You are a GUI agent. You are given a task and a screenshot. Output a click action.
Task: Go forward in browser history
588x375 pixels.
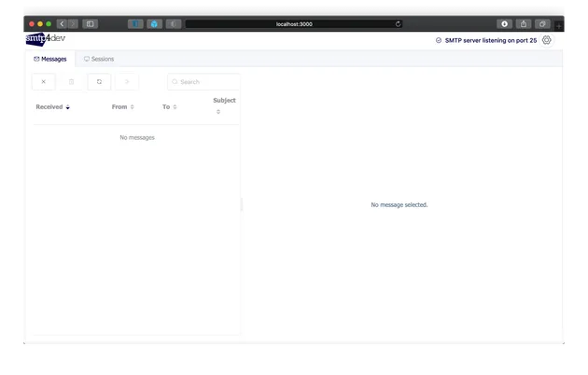pos(73,24)
